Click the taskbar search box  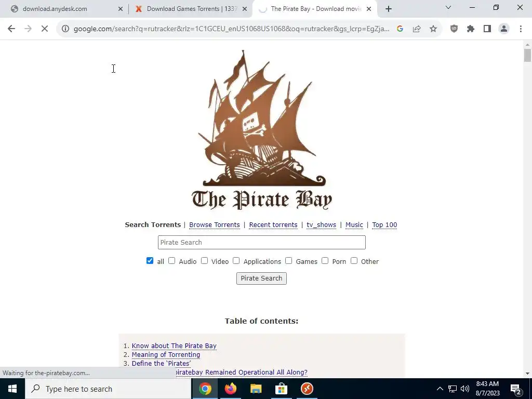pyautogui.click(x=108, y=389)
